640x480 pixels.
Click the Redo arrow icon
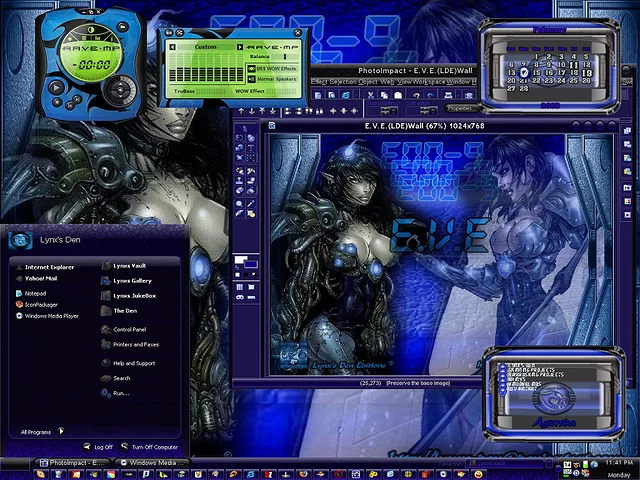(430, 95)
